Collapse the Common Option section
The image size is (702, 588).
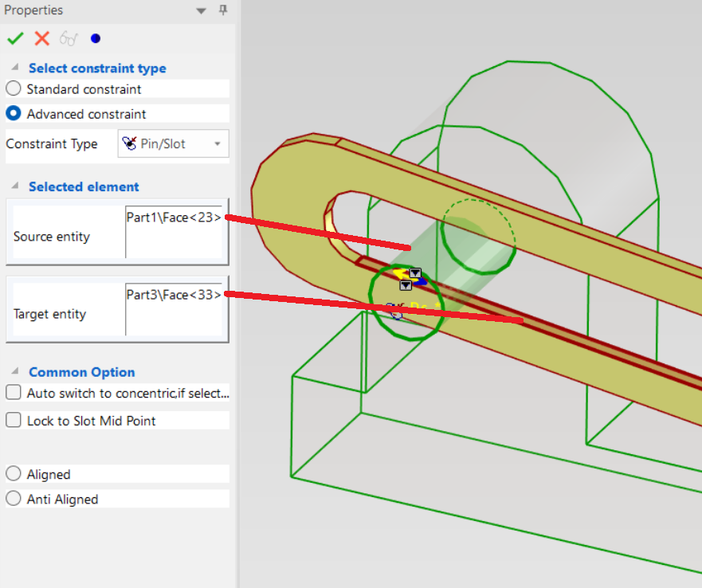coord(16,372)
